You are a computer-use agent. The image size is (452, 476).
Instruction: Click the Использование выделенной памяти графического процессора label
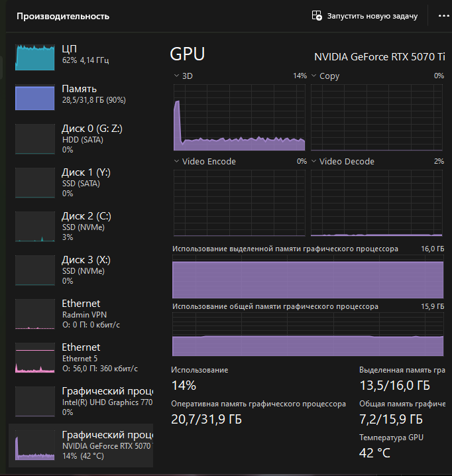click(x=285, y=249)
